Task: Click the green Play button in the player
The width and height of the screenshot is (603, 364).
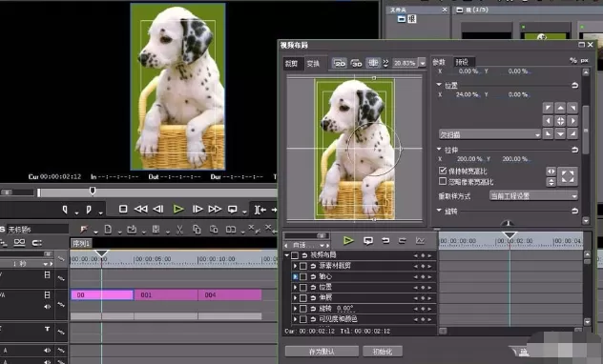Action: 178,210
